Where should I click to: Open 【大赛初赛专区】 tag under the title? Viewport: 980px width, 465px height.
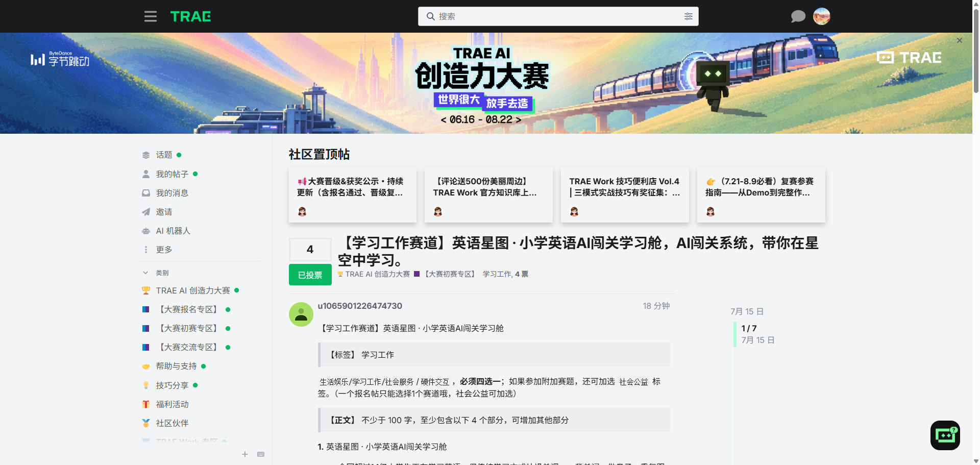[x=446, y=274]
